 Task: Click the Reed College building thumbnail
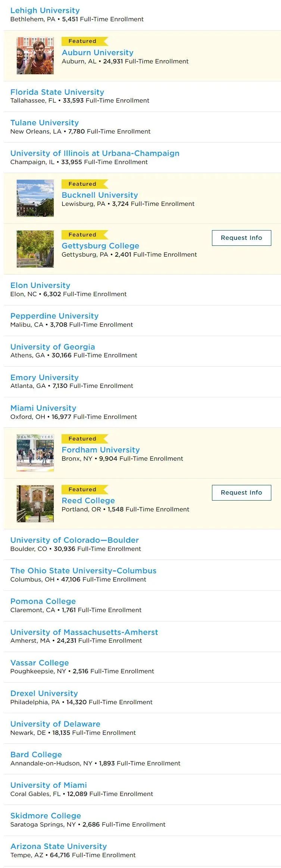point(35,504)
